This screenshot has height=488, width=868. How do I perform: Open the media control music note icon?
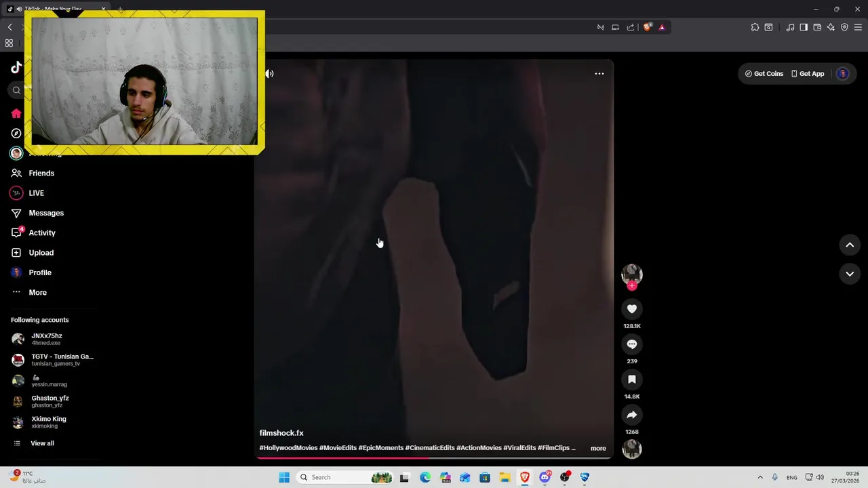pyautogui.click(x=790, y=27)
